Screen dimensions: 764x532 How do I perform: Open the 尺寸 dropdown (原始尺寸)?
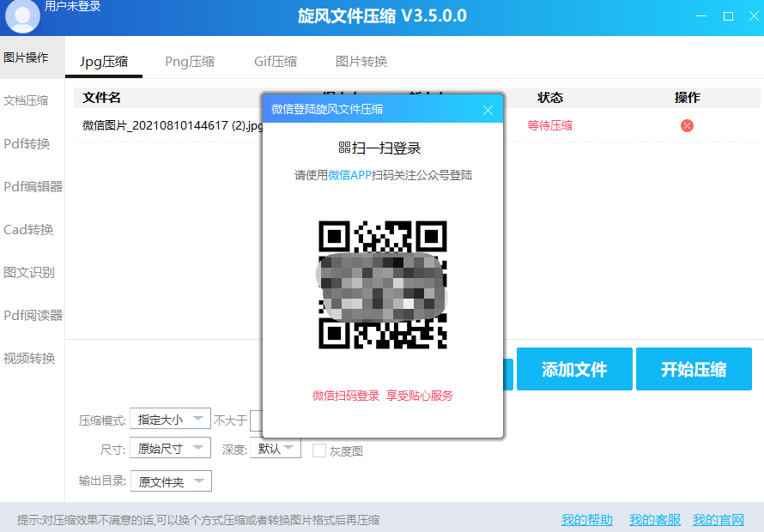point(170,448)
